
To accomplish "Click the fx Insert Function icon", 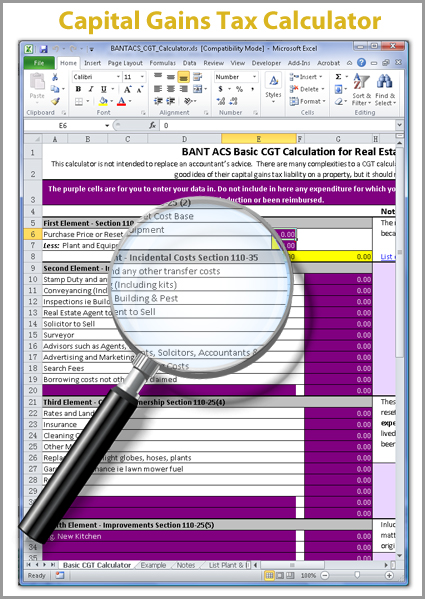I will point(153,125).
